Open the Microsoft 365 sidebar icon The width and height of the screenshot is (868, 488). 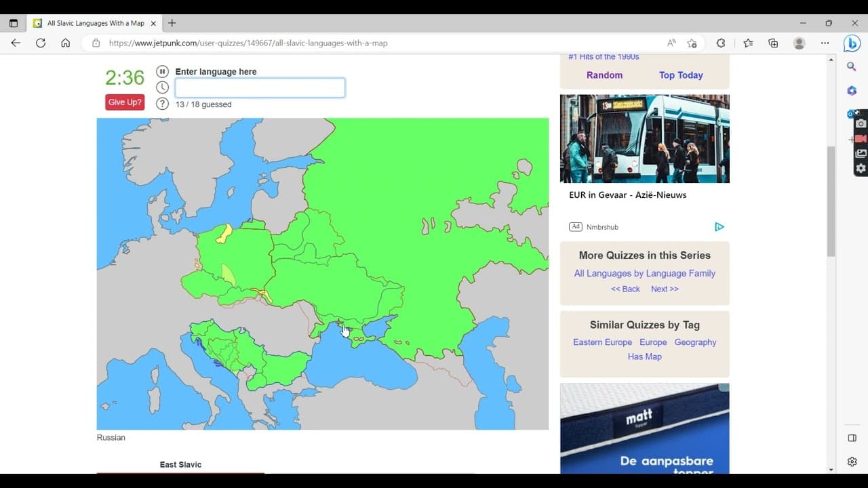[x=852, y=91]
